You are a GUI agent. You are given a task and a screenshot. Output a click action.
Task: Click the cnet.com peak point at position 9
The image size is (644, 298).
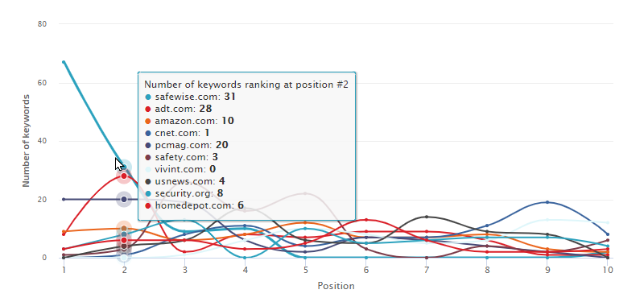click(x=547, y=202)
